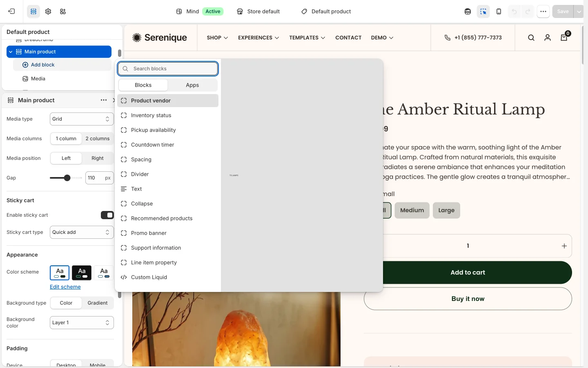The image size is (588, 368).
Task: Click the search icon in store header
Action: 531,38
